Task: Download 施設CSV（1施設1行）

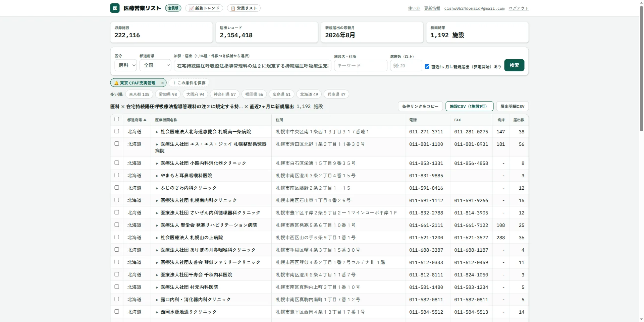Action: [x=469, y=106]
